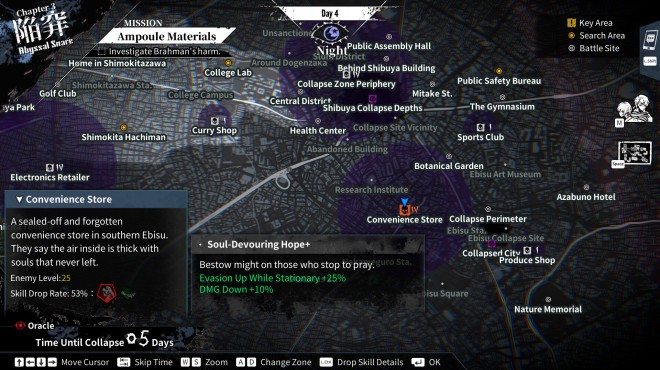Click the Convenience Store battle marker on map
660x370 pixels.
pyautogui.click(x=405, y=209)
